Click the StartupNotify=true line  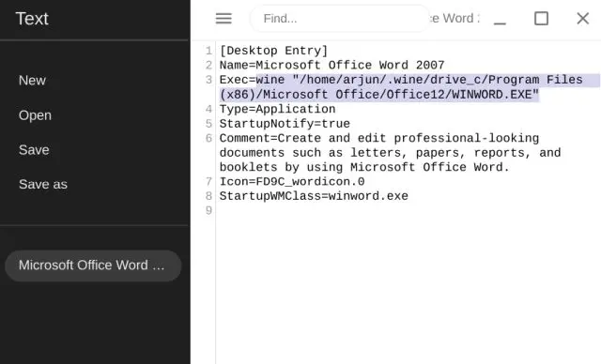(x=285, y=124)
